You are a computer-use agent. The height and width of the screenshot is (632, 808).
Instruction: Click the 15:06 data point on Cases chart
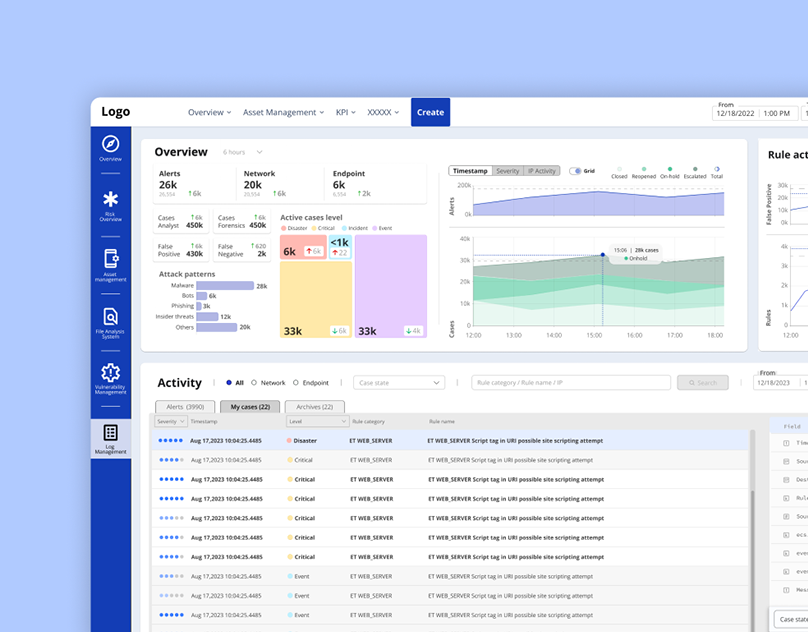coord(603,255)
